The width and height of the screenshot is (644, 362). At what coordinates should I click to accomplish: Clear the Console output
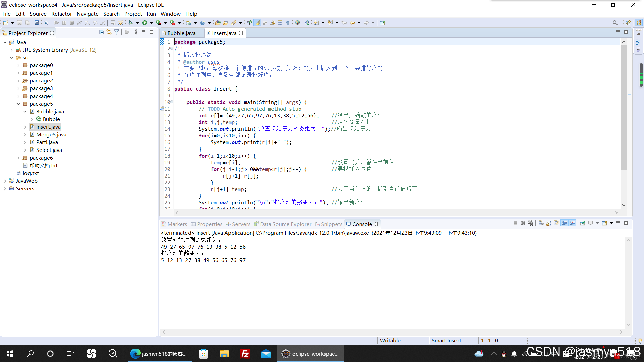click(541, 223)
